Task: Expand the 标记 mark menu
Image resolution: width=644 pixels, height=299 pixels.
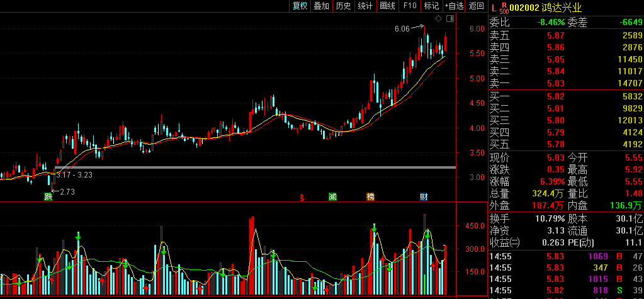Action: 431,6
